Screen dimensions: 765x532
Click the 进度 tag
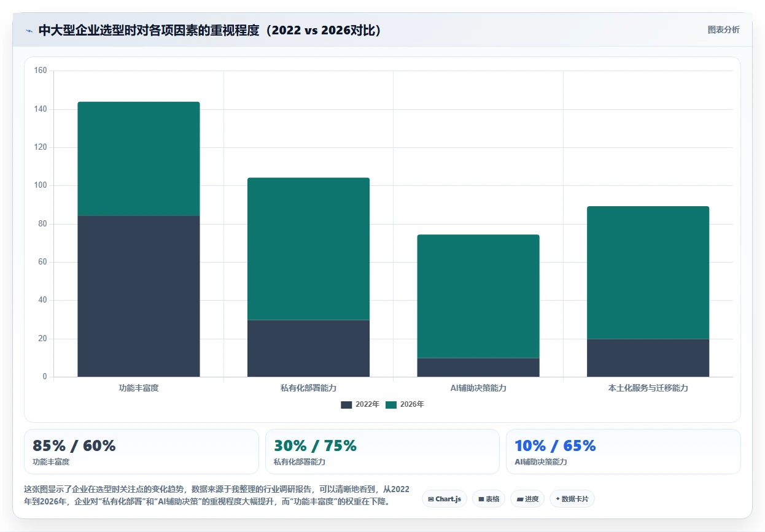pyautogui.click(x=527, y=499)
